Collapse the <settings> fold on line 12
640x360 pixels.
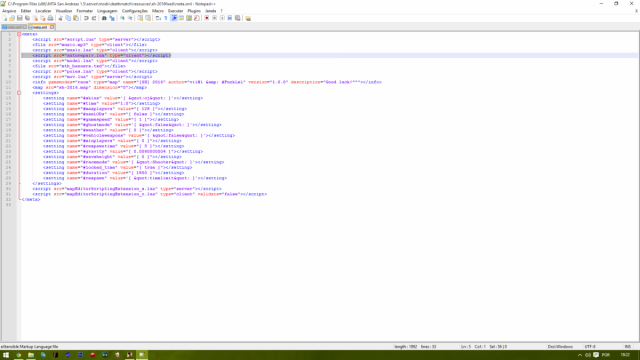[x=19, y=93]
